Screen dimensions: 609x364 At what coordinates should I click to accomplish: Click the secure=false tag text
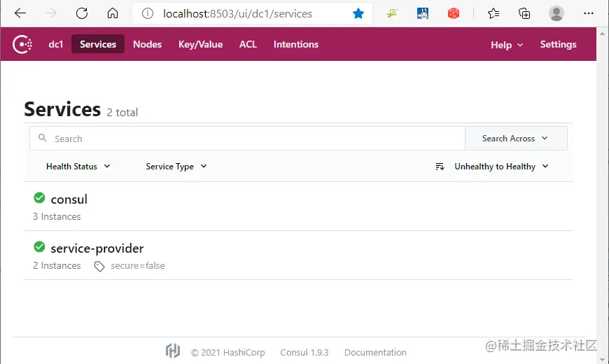(x=138, y=265)
